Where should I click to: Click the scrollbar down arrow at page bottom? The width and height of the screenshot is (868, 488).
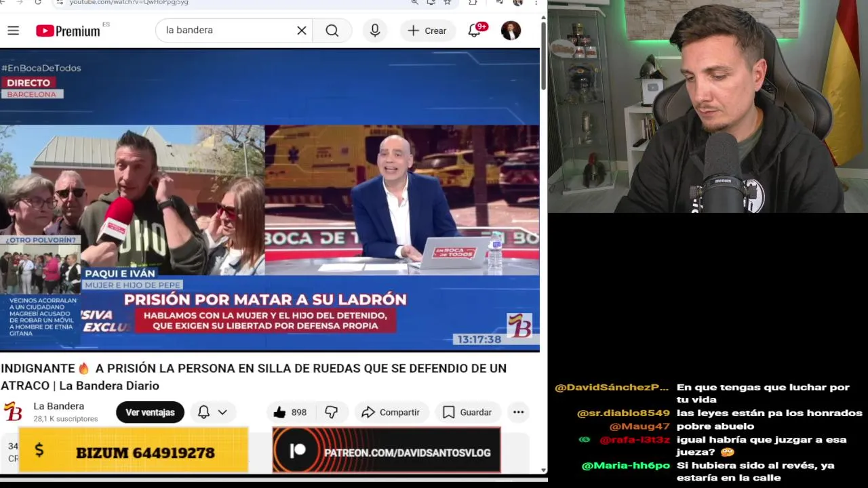coord(543,470)
